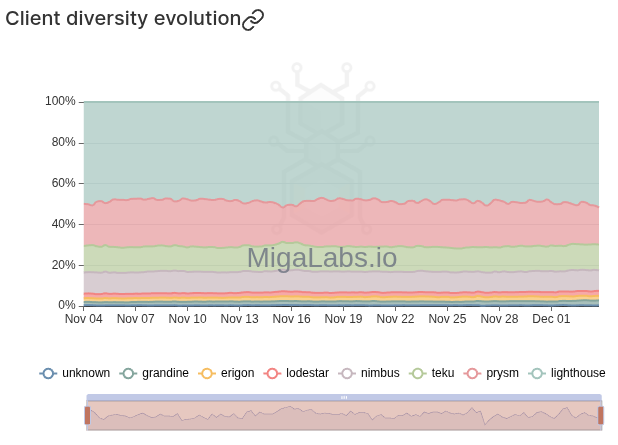618x445 pixels.
Task: Click the link icon beside the chart title
Action: 253,19
